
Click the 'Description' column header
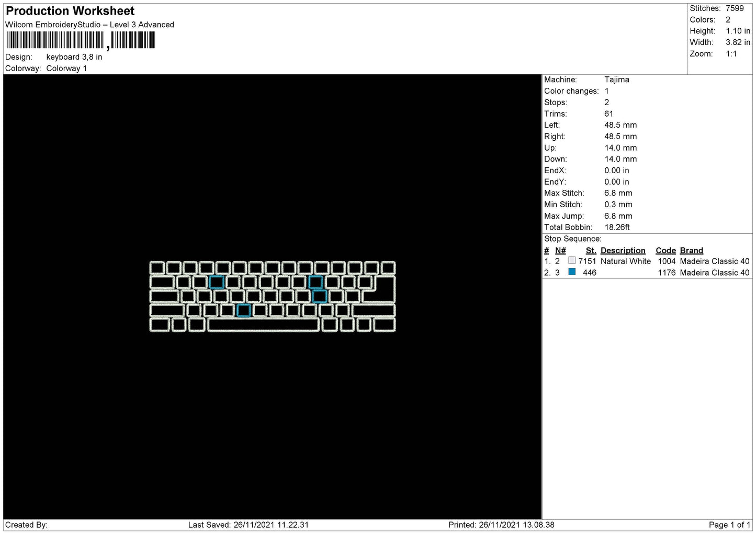[x=623, y=251]
